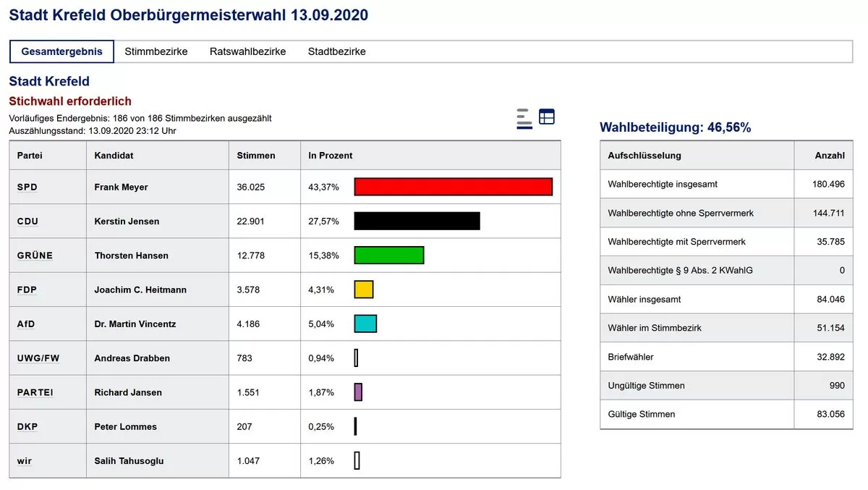Click the SPD party abbreviation

coord(27,187)
